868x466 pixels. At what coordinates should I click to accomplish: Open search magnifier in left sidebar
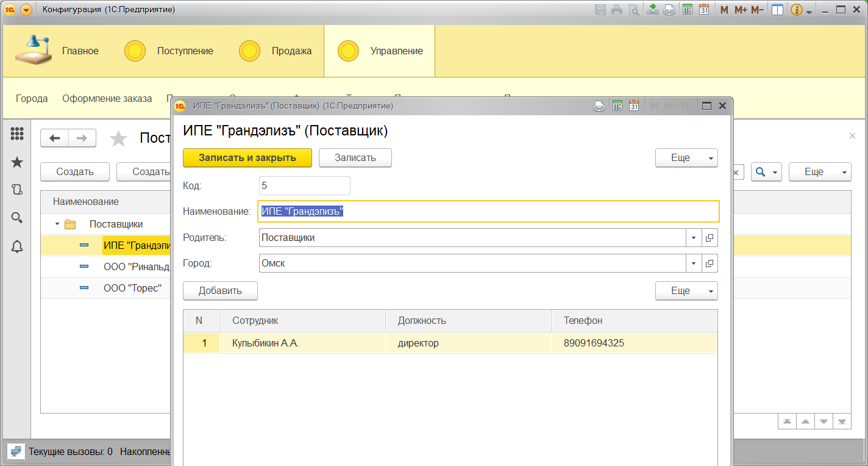[17, 218]
